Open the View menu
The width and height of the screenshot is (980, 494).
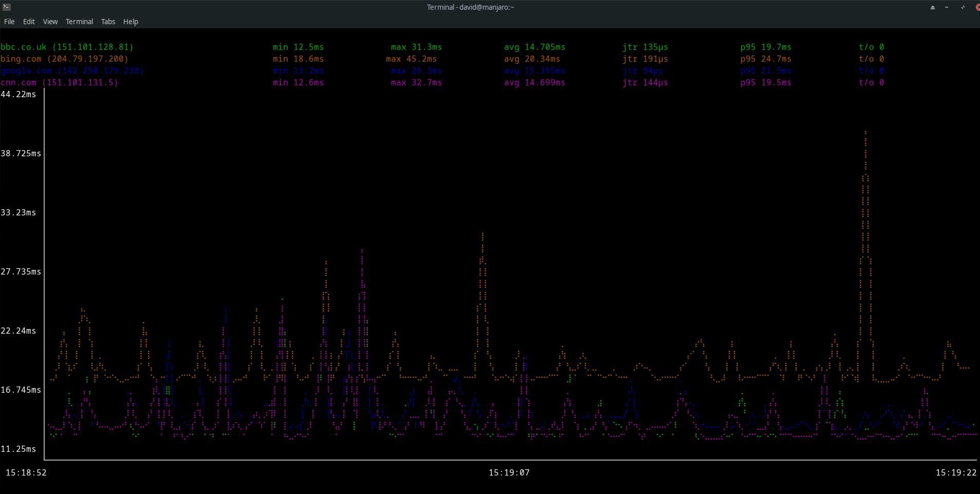coord(50,22)
